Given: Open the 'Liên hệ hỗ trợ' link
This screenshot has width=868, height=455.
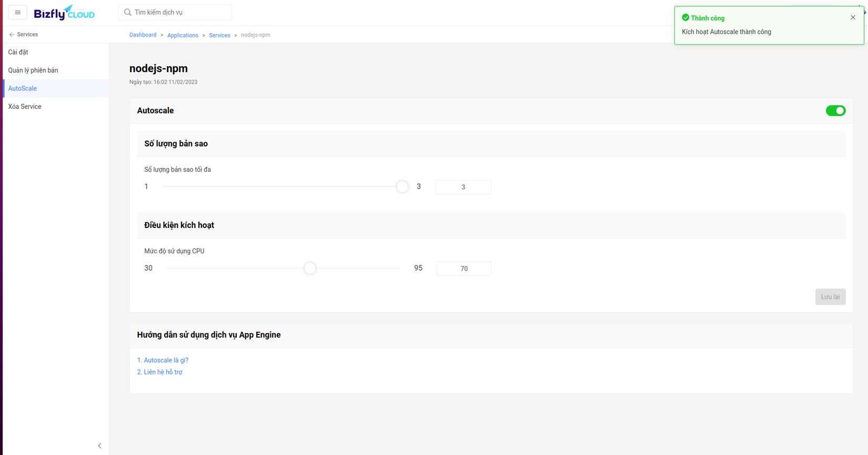Looking at the screenshot, I should coord(160,372).
